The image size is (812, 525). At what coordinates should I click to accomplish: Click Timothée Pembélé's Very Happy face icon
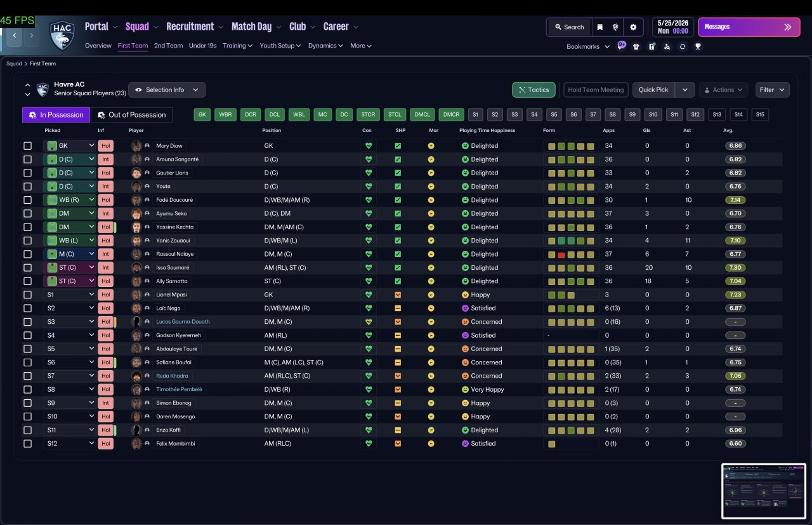click(465, 390)
